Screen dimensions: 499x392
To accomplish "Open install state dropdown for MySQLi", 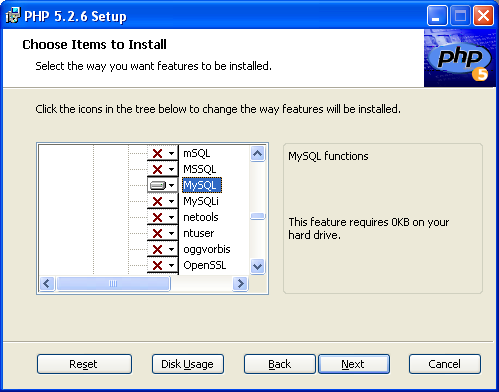I will coord(163,201).
